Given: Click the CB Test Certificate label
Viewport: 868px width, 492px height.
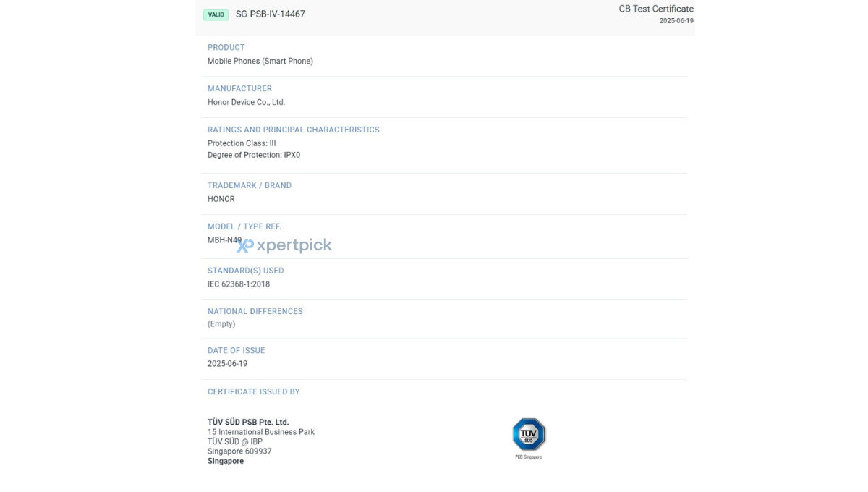Looking at the screenshot, I should click(656, 9).
